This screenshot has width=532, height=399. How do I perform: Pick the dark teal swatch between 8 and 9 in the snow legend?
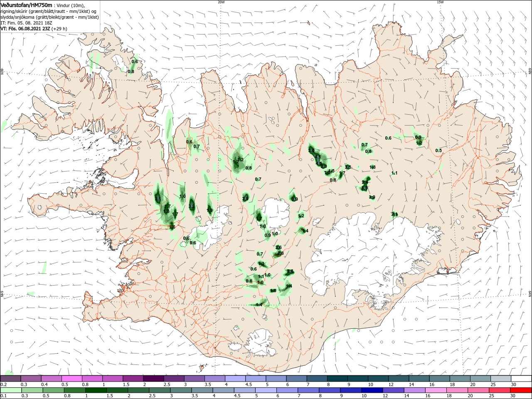pyautogui.click(x=337, y=379)
